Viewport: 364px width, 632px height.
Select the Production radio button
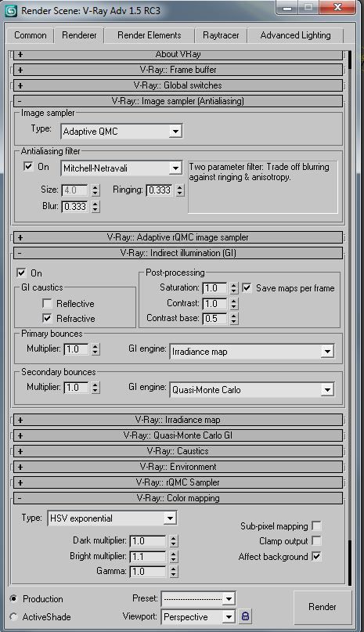pos(14,598)
